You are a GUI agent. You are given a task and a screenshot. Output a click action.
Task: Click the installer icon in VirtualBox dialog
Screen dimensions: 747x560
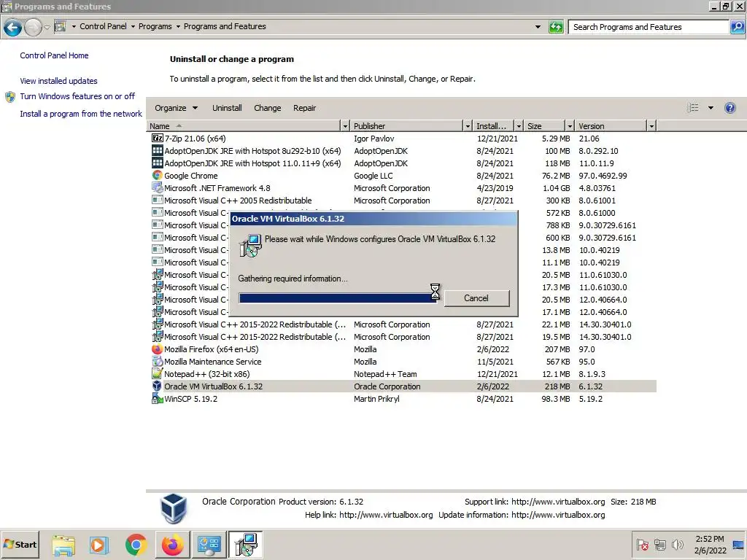click(251, 246)
